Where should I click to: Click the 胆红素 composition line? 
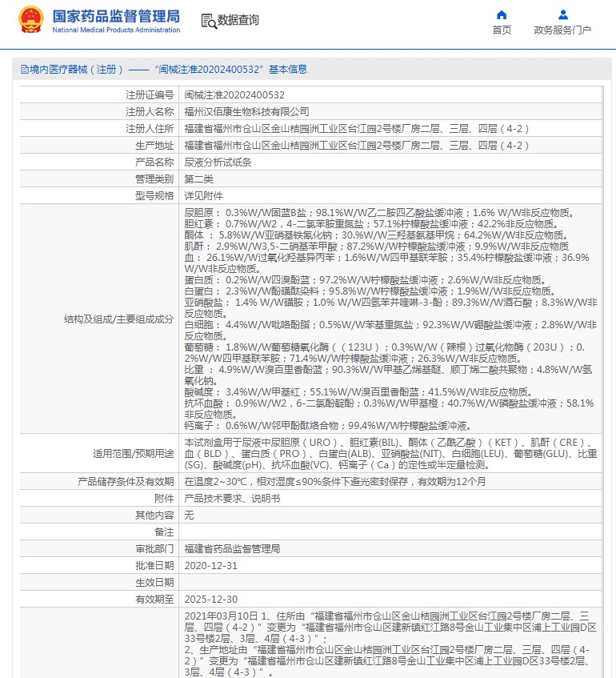point(373,224)
